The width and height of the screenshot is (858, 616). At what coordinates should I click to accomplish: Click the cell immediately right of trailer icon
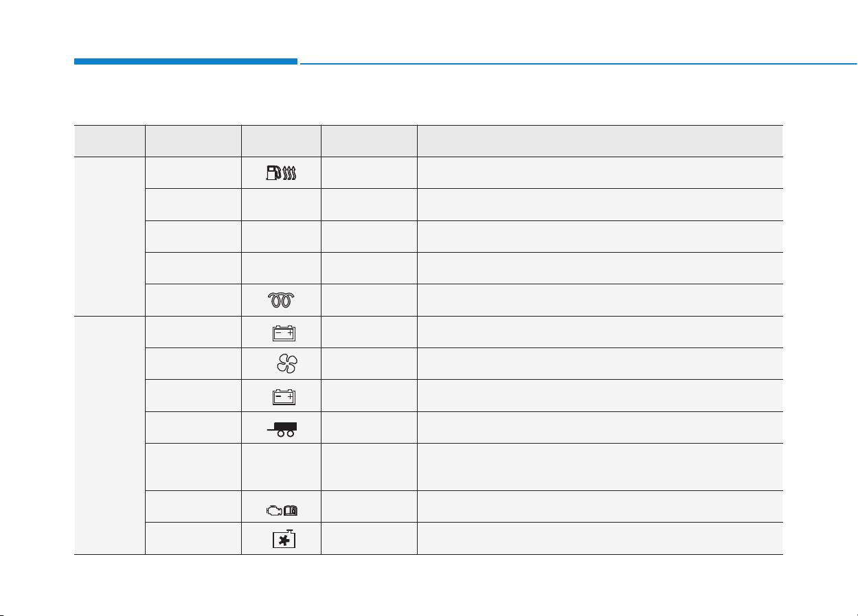coord(369,427)
